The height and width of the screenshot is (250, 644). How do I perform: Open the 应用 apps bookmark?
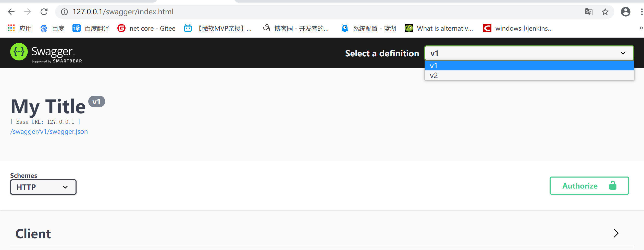[x=20, y=28]
